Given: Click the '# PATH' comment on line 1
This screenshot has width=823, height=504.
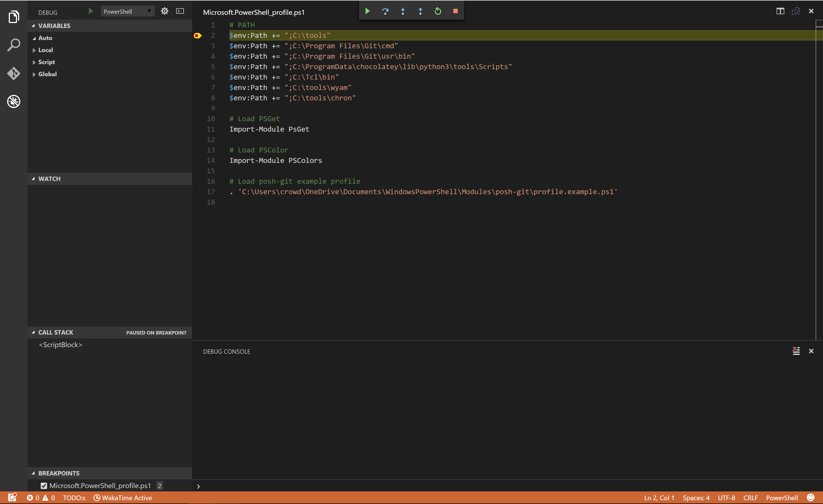Looking at the screenshot, I should click(242, 25).
